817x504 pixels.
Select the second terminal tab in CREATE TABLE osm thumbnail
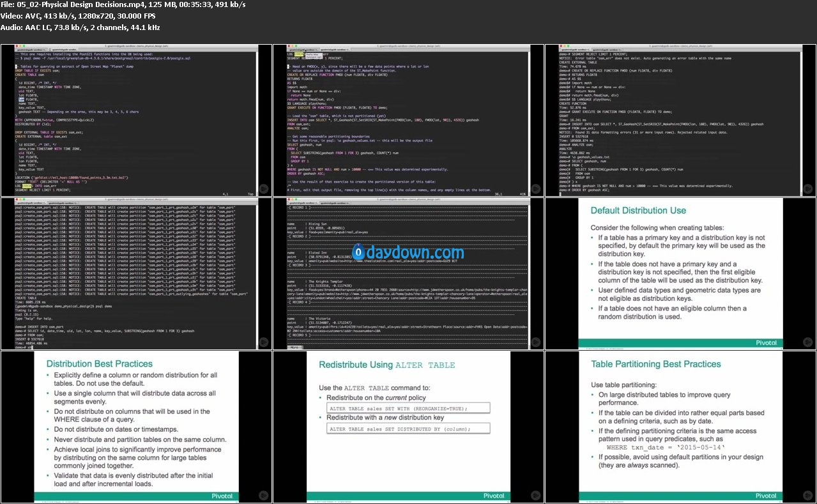[x=63, y=49]
